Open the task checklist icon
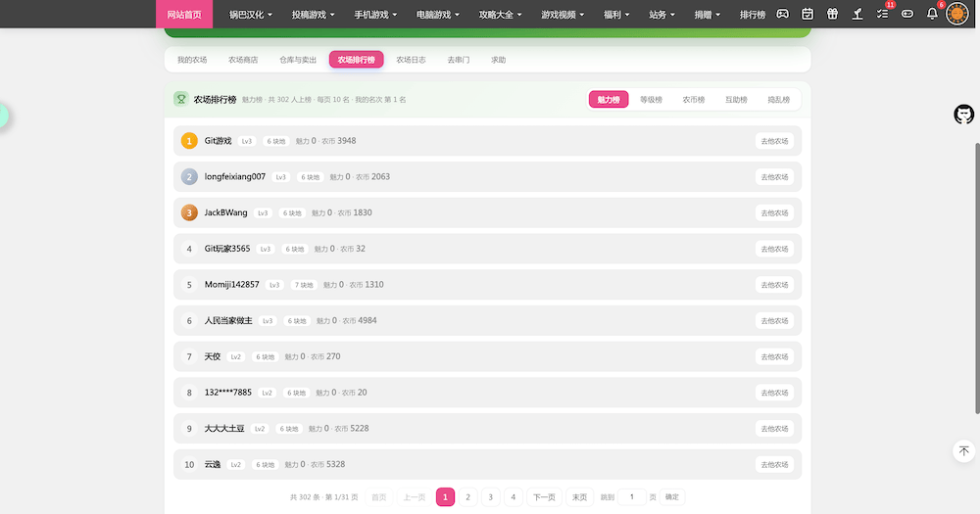 [x=882, y=14]
